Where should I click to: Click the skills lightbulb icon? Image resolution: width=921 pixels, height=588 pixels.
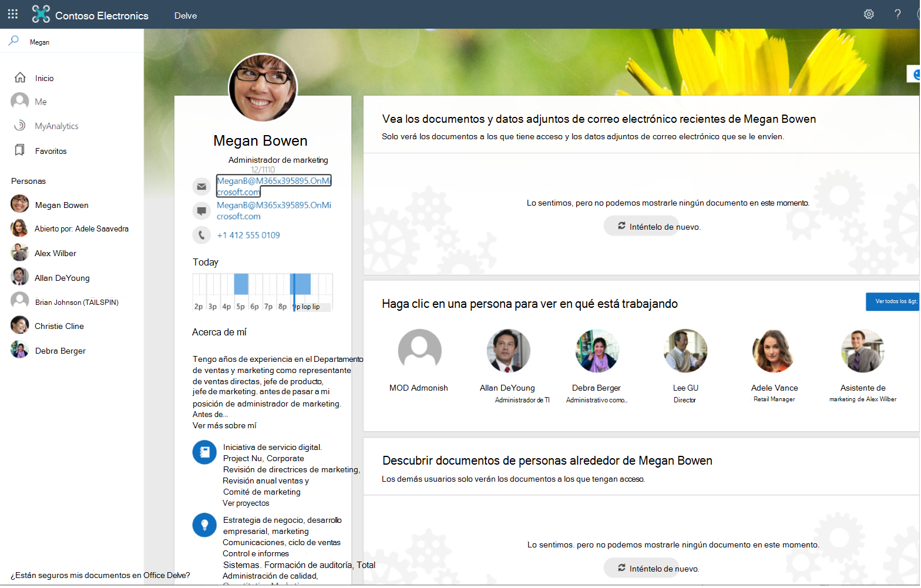coord(204,525)
